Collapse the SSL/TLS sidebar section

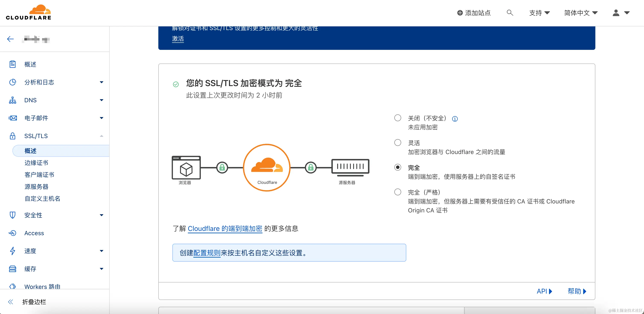(x=101, y=136)
